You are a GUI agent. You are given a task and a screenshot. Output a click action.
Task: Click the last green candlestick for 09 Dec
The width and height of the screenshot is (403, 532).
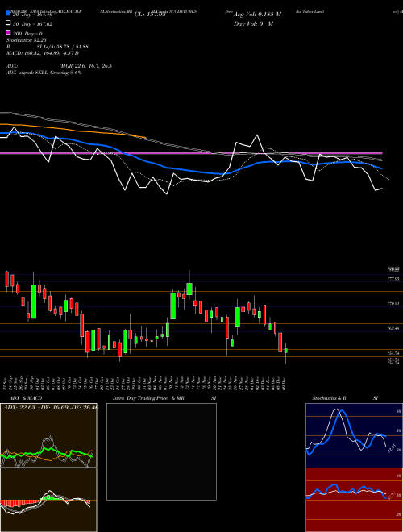coord(286,351)
